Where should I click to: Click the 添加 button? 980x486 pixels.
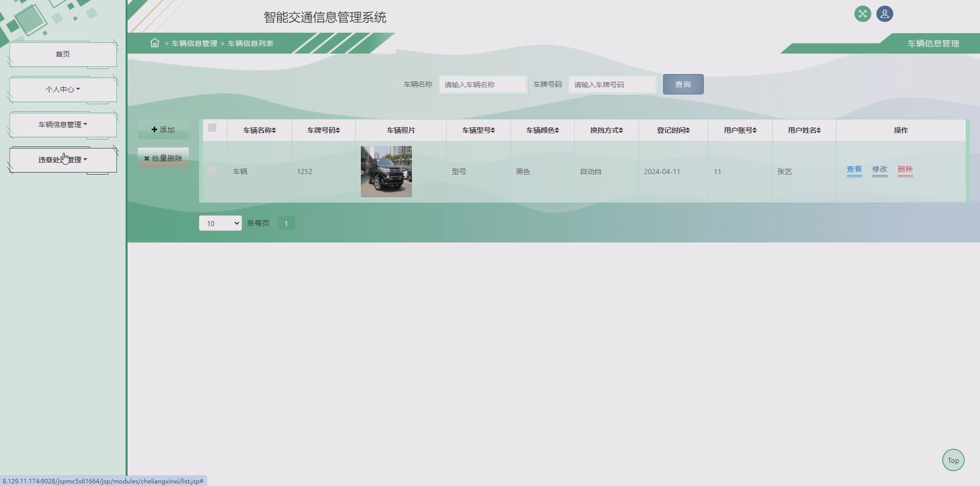coord(163,130)
